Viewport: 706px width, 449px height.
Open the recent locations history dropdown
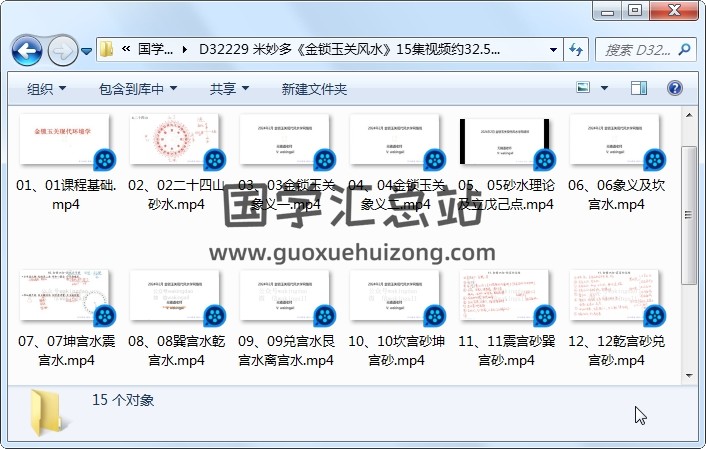[87, 50]
